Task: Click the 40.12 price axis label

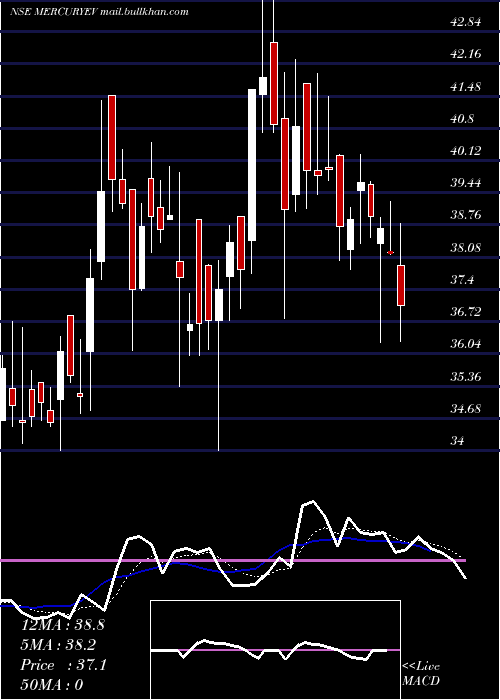Action: (x=466, y=151)
